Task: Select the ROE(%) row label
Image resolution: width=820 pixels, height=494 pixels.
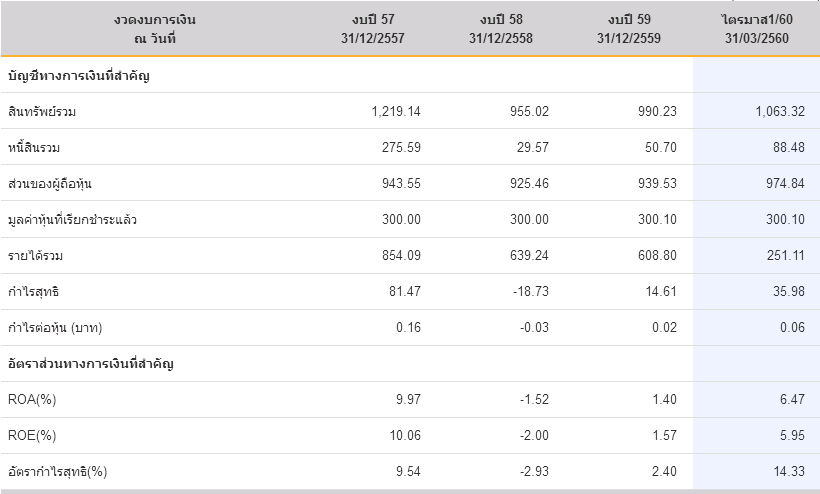Action: pyautogui.click(x=31, y=435)
